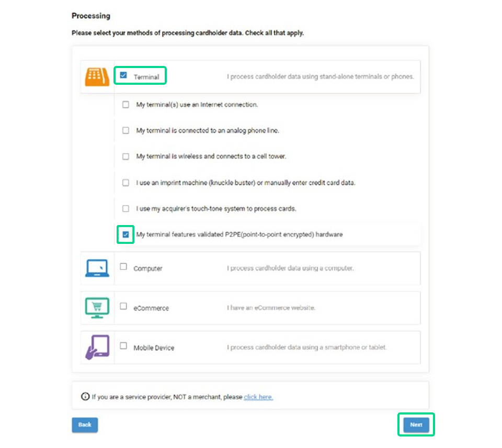Viewport: 502px width, 448px height.
Task: Select the Mobile Device processing method
Action: (123, 345)
